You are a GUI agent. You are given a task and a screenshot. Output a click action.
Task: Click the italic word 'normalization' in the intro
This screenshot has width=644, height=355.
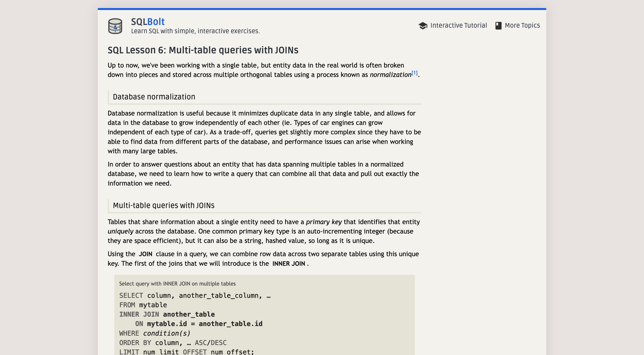[x=391, y=75]
